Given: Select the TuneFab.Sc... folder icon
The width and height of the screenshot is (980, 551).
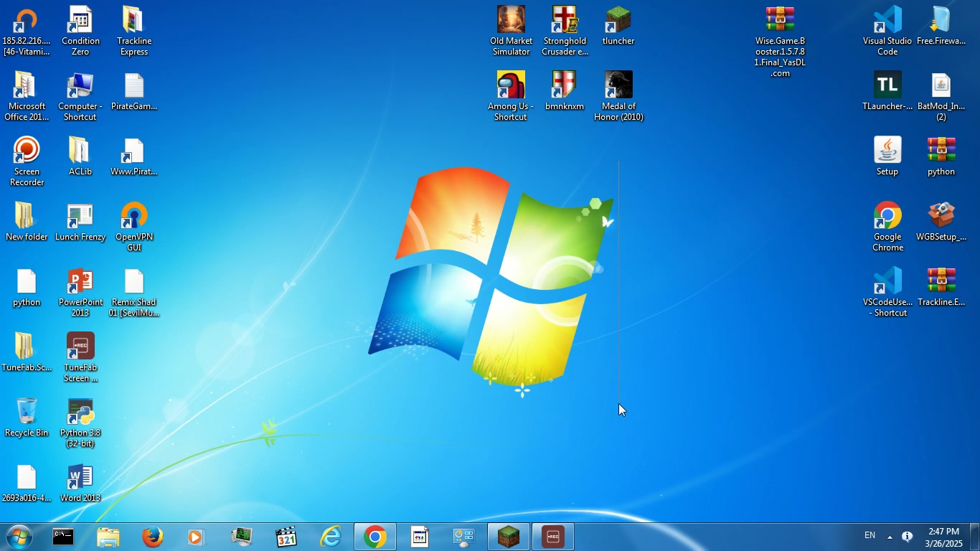Looking at the screenshot, I should (x=27, y=353).
